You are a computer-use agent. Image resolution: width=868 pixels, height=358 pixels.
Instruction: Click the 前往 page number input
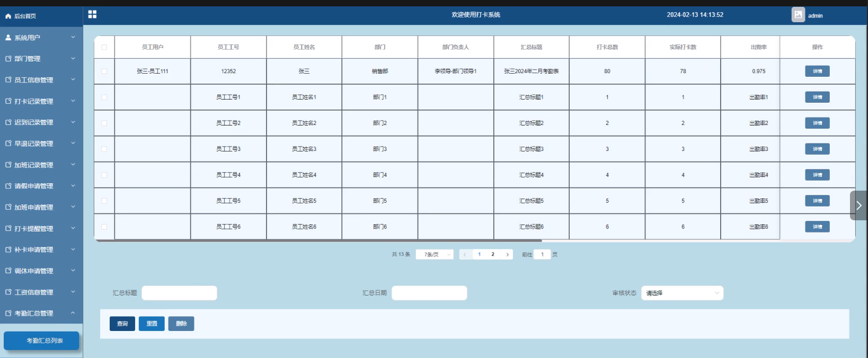(x=542, y=255)
